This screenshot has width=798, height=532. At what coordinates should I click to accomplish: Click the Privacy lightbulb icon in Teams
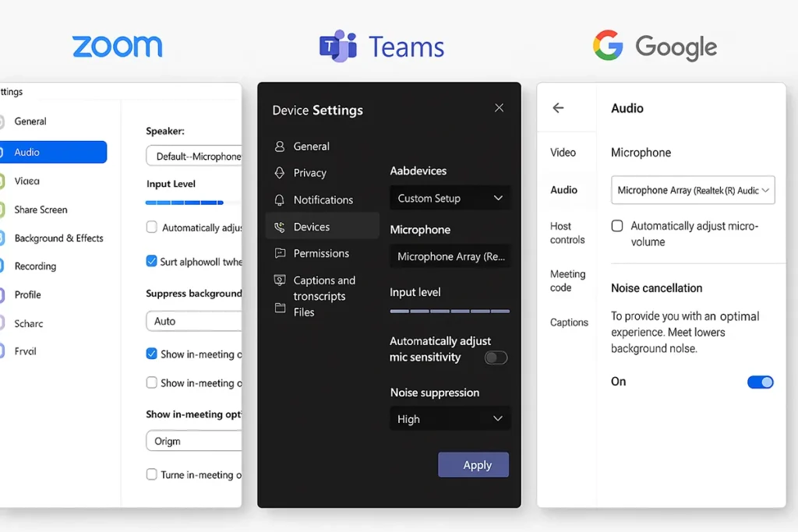tap(280, 173)
